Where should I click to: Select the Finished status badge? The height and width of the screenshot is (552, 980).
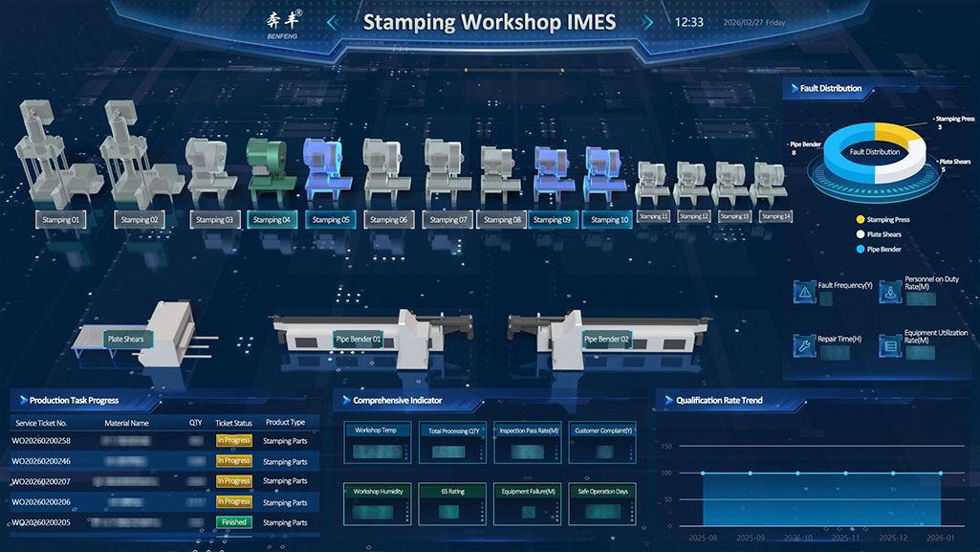tap(233, 522)
